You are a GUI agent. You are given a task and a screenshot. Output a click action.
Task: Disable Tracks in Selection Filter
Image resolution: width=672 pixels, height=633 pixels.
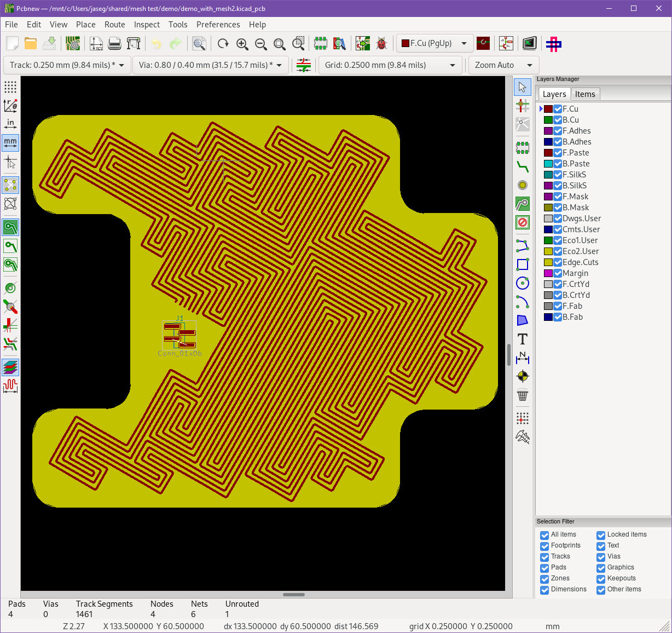544,557
